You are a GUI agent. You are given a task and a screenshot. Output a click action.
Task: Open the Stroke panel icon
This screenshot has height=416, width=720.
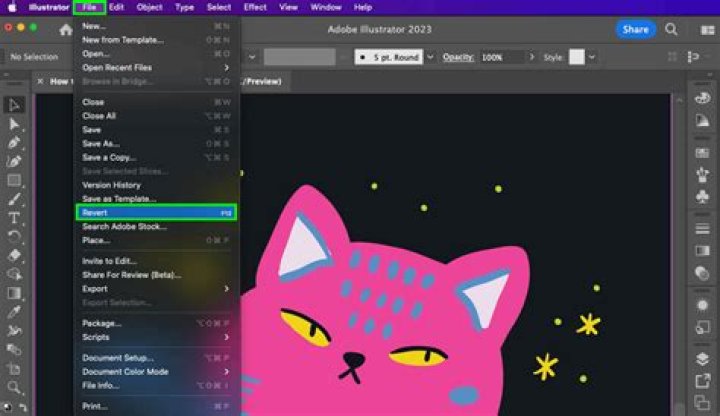[702, 229]
